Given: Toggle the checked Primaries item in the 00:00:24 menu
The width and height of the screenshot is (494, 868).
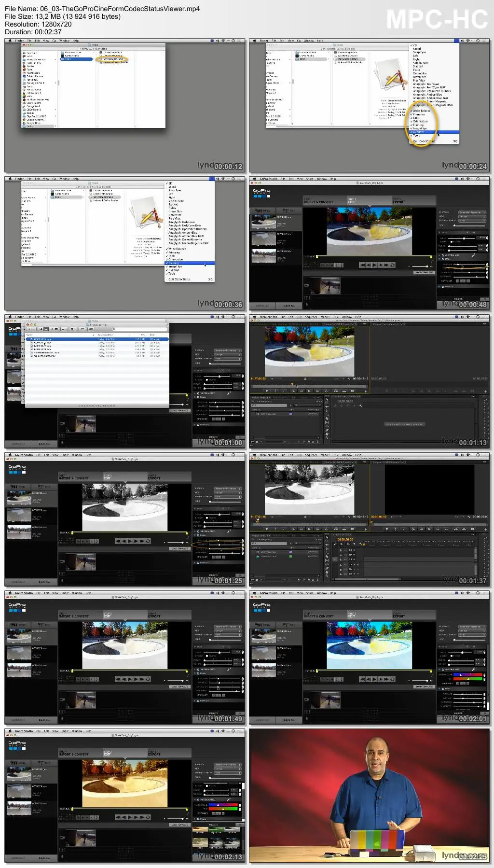Looking at the screenshot, I should coord(434,114).
